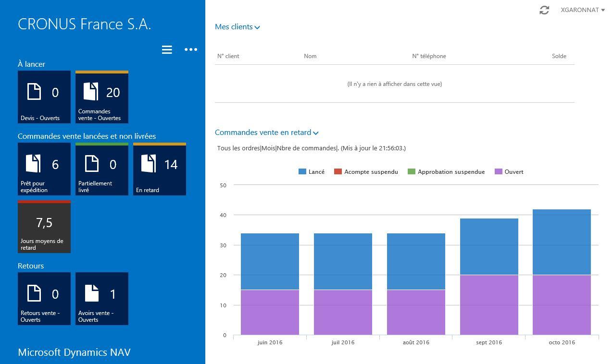
Task: Click the purple Ouvert bar for octo 2016
Action: [x=562, y=305]
